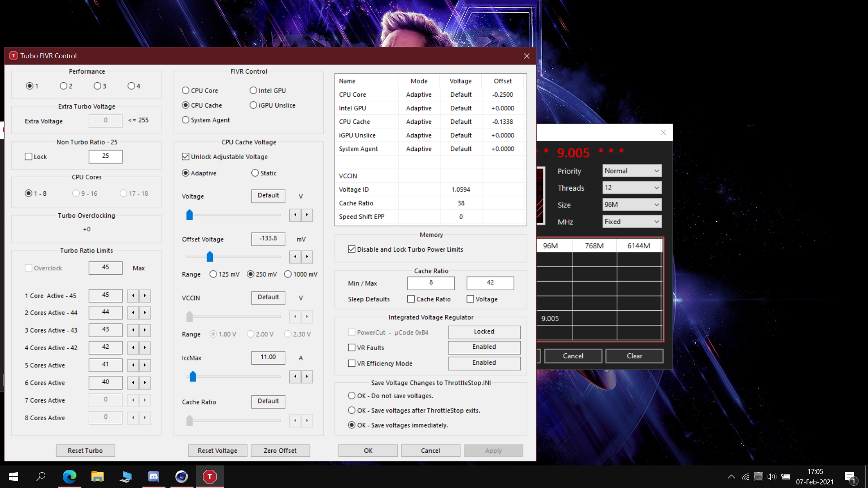
Task: Select Performance profile 2
Action: (x=66, y=86)
